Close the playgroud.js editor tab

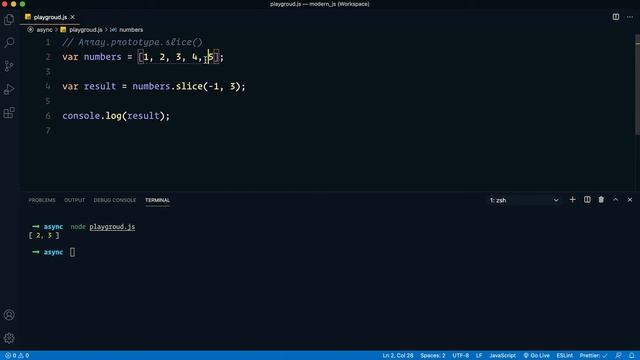(x=73, y=17)
